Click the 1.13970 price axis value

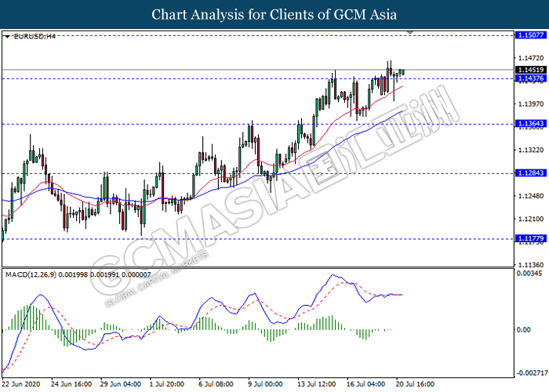(531, 104)
